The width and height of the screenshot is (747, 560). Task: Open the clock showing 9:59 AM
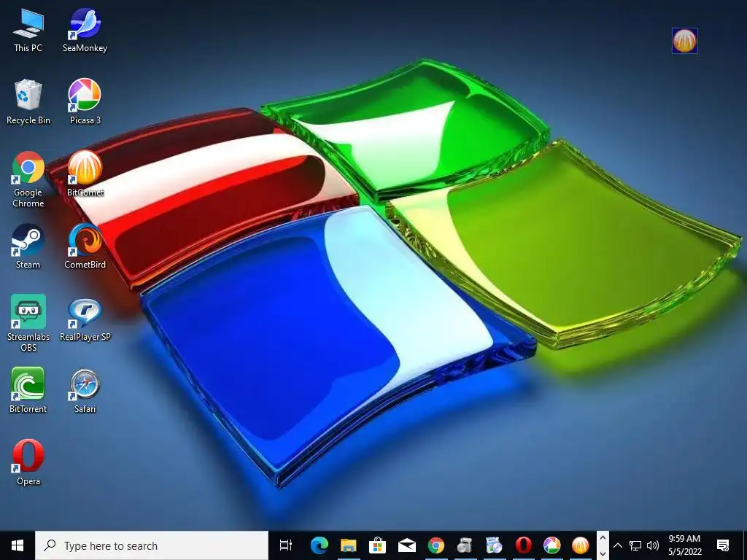pos(684,545)
